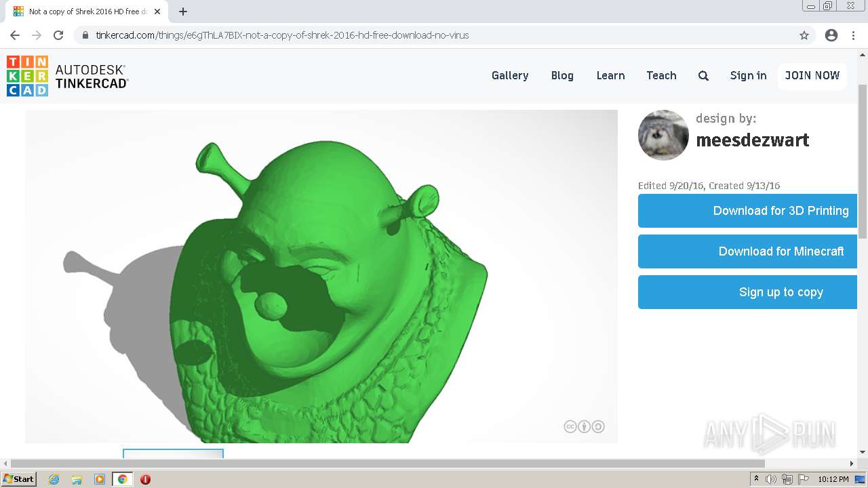The width and height of the screenshot is (868, 488).
Task: Click the Chrome taskbar icon
Action: (123, 479)
